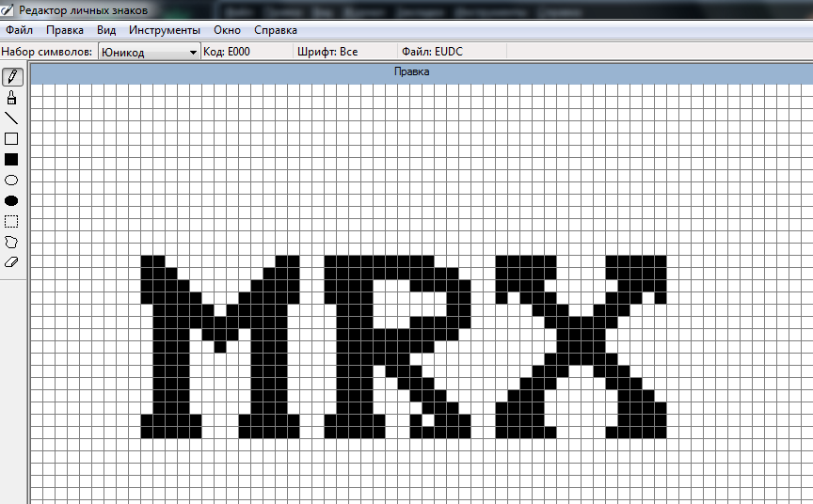Switch to the Eraser tool

(x=12, y=262)
